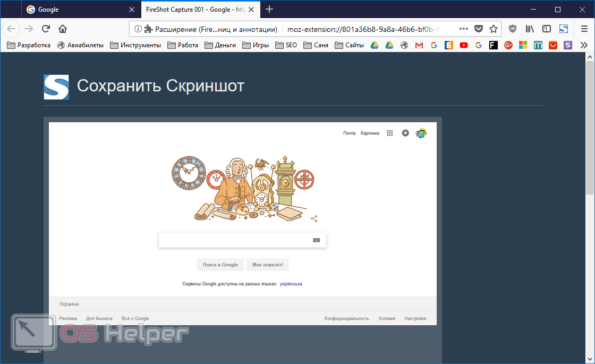Click the FireShot extension toolbar icon
595x364 pixels.
tap(564, 29)
